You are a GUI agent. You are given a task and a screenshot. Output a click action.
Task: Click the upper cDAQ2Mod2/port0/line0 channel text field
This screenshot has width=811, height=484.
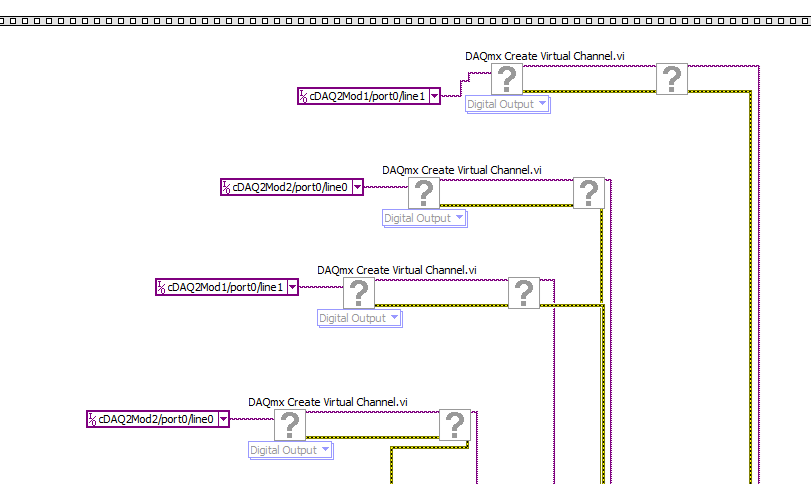(x=291, y=187)
